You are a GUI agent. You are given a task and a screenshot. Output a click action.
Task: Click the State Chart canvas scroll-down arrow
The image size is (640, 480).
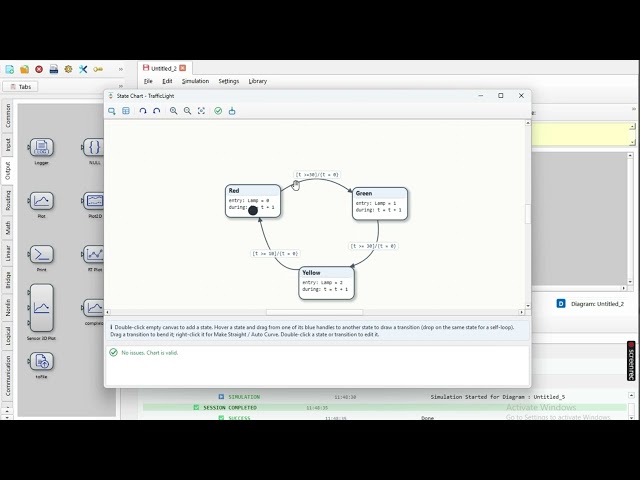(528, 306)
